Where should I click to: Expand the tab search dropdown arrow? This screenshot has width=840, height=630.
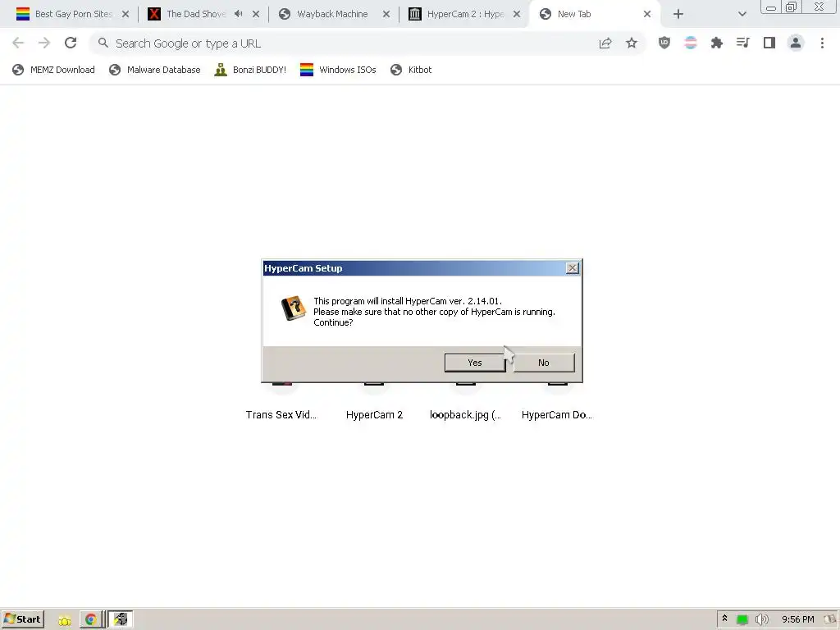point(742,14)
